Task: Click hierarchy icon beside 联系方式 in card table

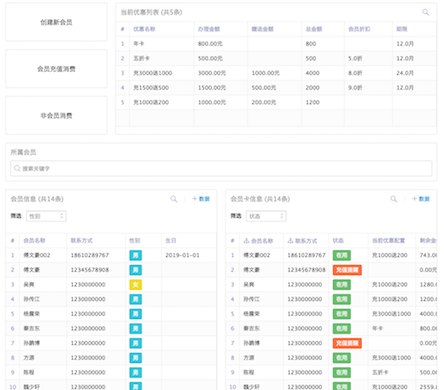Action: pos(290,241)
